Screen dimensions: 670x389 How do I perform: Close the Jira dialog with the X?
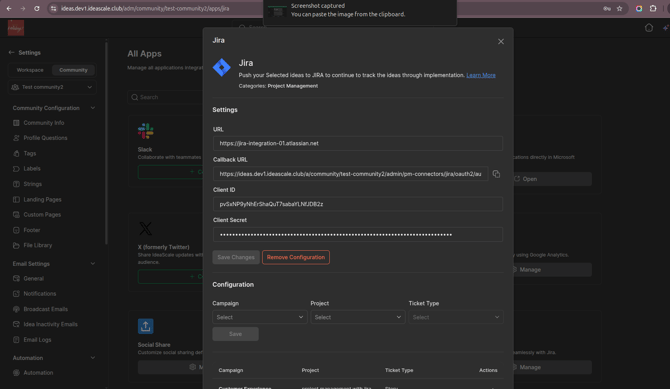tap(501, 41)
